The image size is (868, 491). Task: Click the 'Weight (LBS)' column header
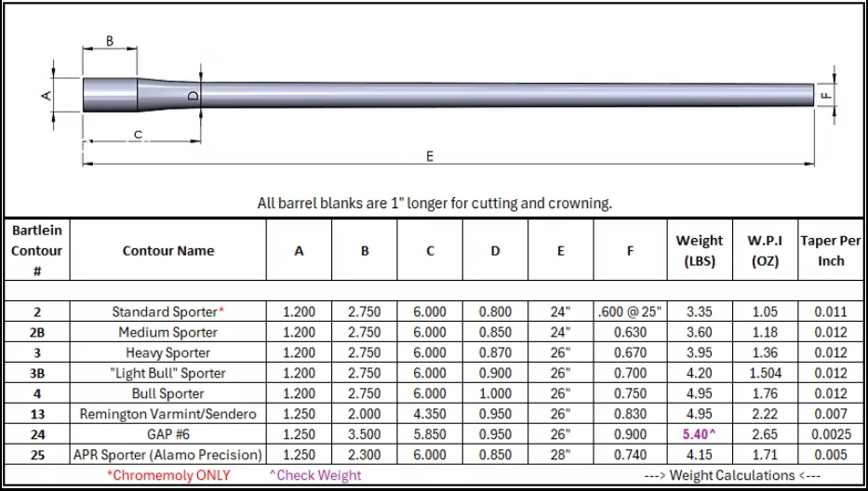coord(700,250)
